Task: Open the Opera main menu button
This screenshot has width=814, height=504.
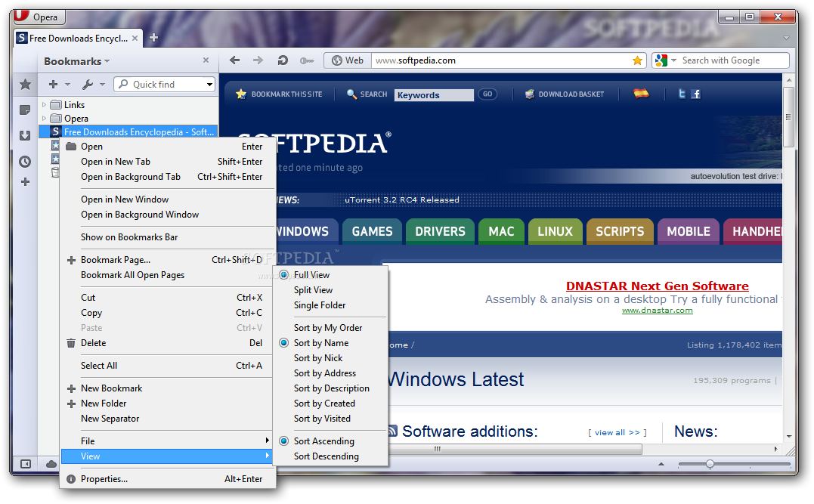Action: coord(39,17)
